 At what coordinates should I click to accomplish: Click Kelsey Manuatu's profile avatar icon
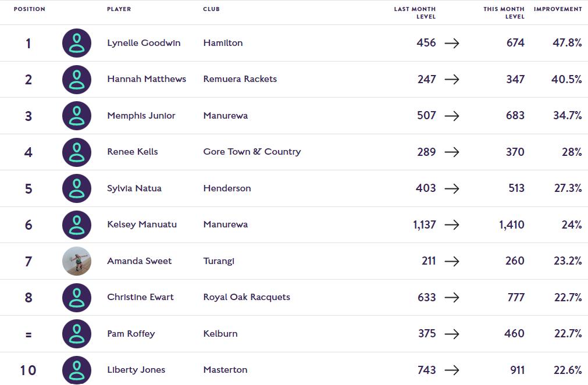[x=77, y=225]
